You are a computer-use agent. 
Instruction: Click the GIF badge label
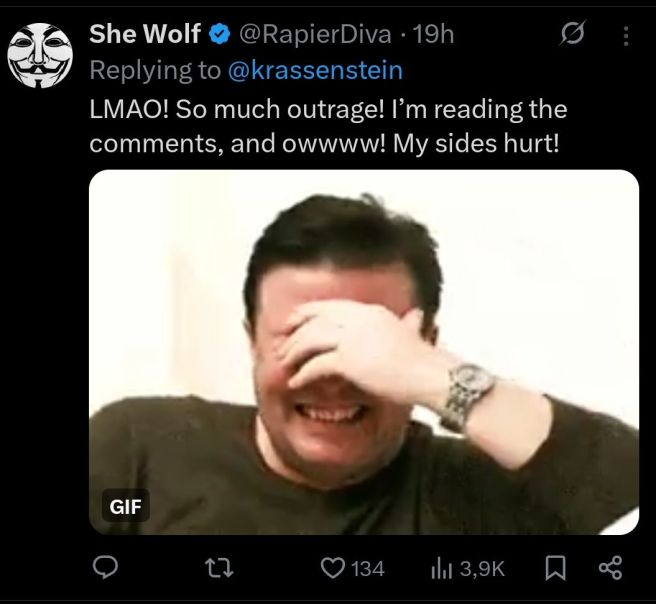[x=126, y=507]
